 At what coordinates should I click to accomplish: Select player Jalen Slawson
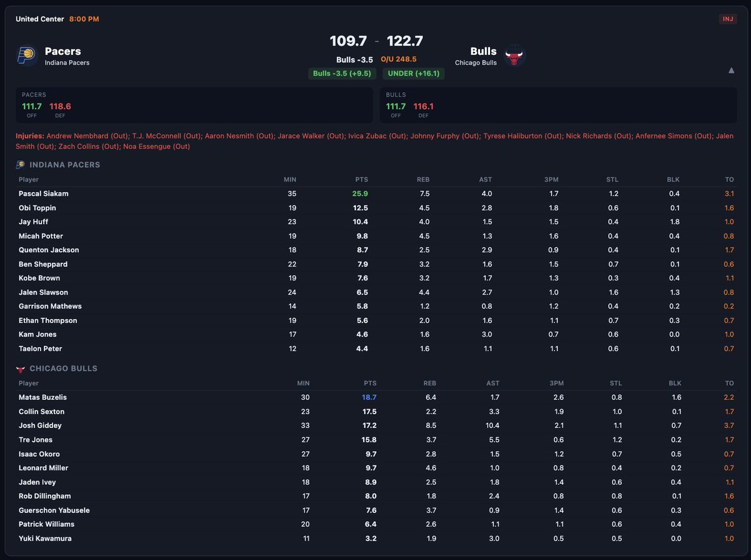[43, 292]
